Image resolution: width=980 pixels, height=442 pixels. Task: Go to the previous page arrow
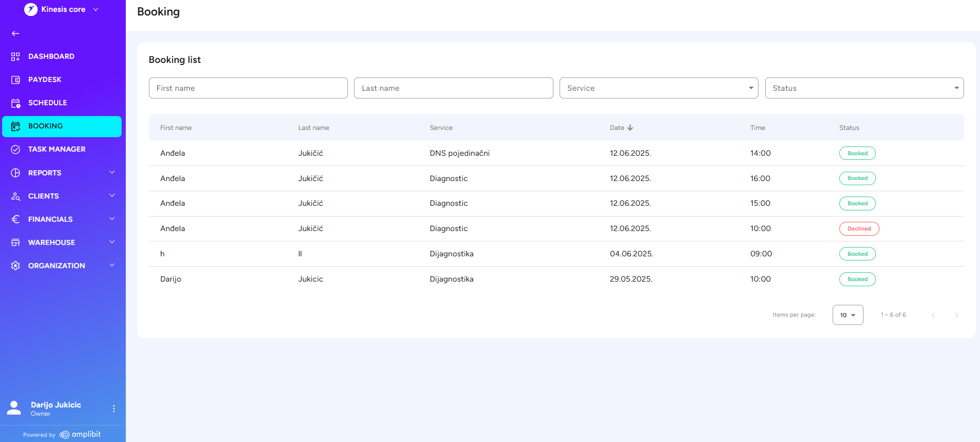coord(933,315)
